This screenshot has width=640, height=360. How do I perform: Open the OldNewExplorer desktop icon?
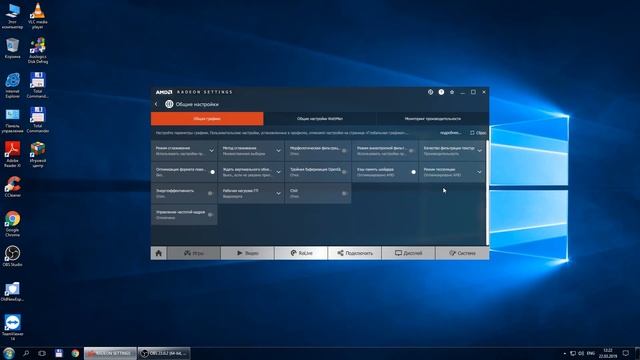(x=12, y=292)
